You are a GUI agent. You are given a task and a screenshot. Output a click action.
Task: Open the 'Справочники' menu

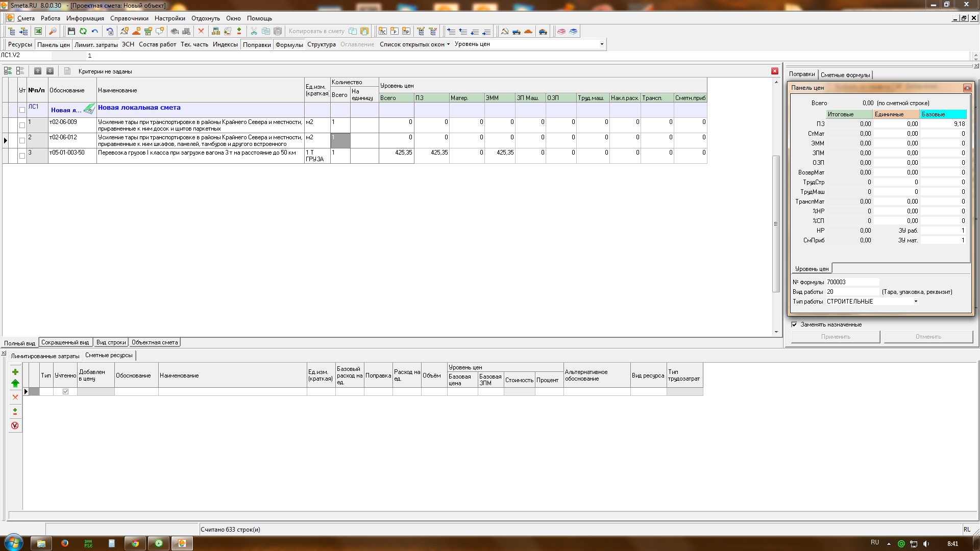tap(129, 18)
